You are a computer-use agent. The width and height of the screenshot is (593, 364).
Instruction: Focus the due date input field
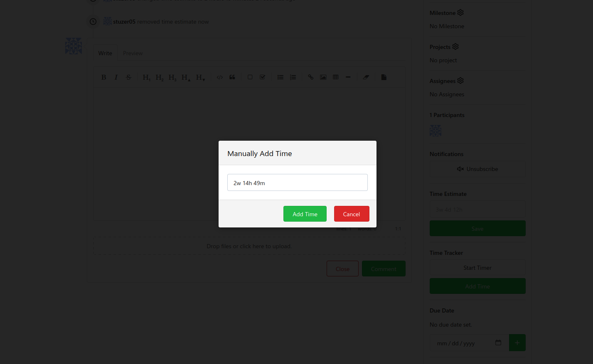point(469,343)
